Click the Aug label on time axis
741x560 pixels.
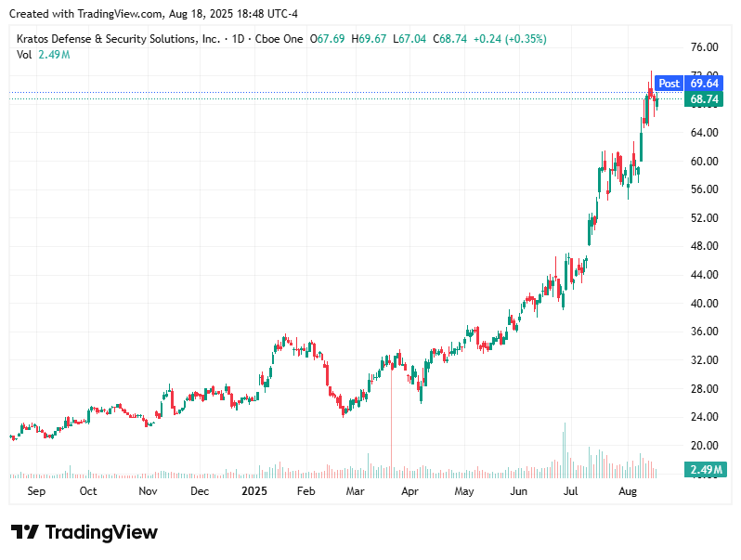click(x=628, y=491)
